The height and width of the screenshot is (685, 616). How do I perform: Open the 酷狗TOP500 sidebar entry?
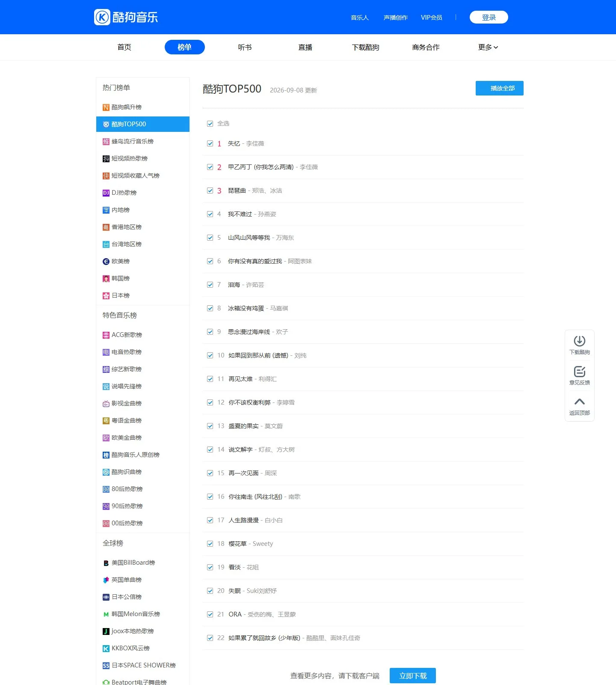143,124
